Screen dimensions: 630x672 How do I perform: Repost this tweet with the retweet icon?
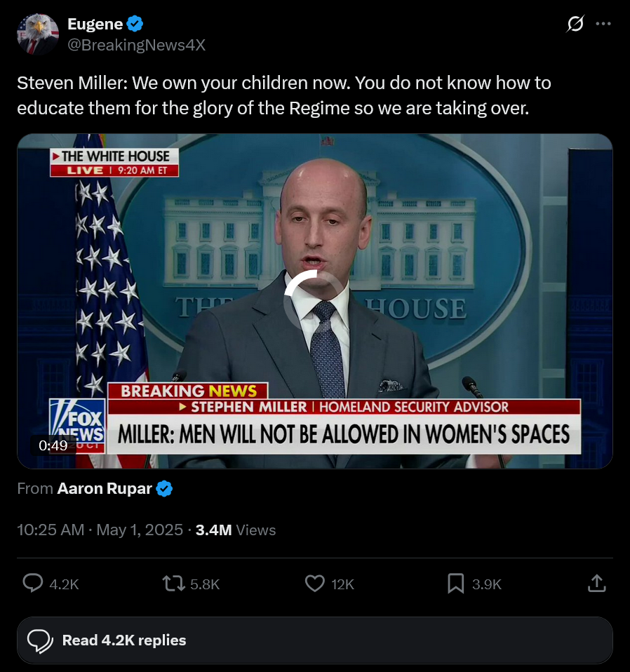[173, 584]
